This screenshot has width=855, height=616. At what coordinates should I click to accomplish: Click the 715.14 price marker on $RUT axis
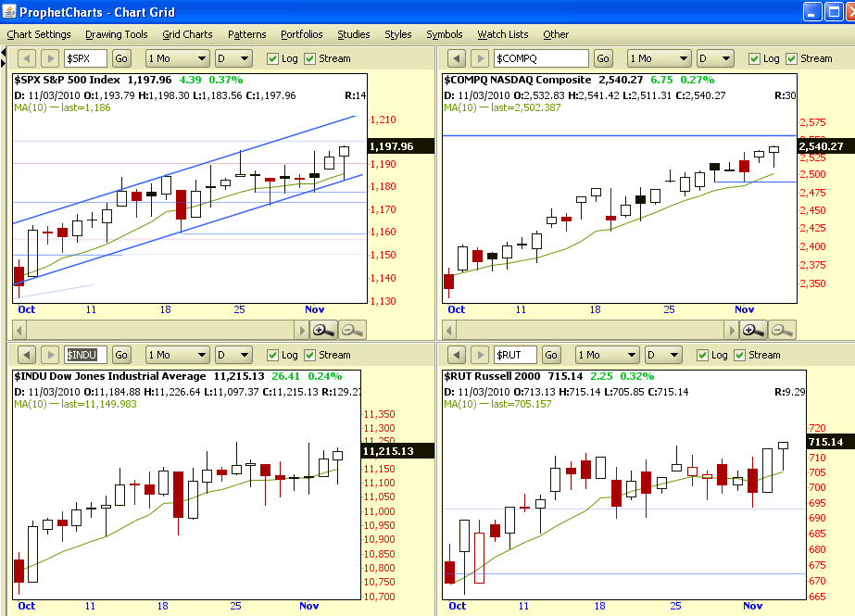831,442
